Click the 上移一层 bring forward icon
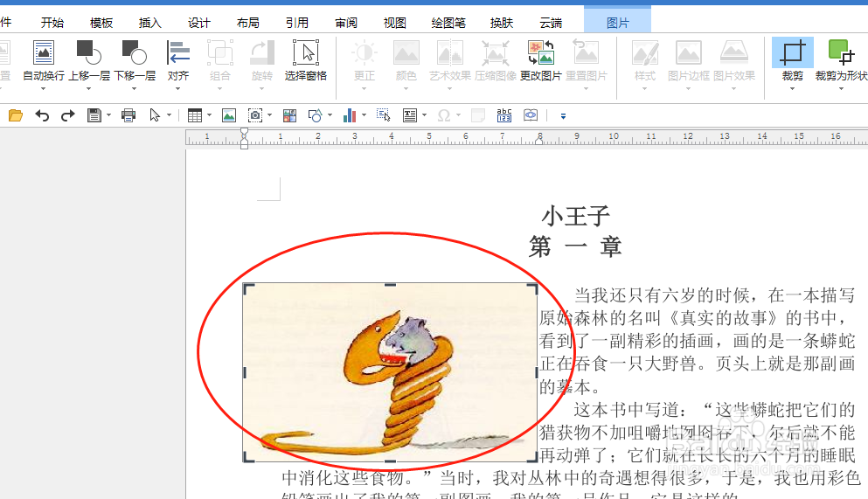The width and height of the screenshot is (868, 499). point(88,53)
